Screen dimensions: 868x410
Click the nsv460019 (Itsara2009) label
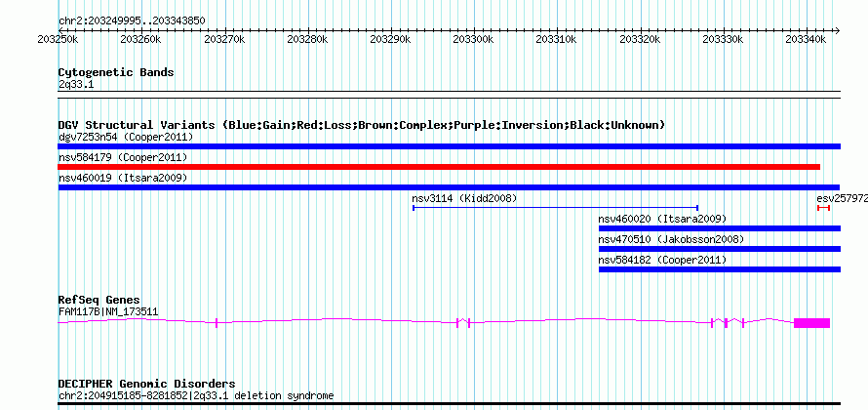click(123, 178)
